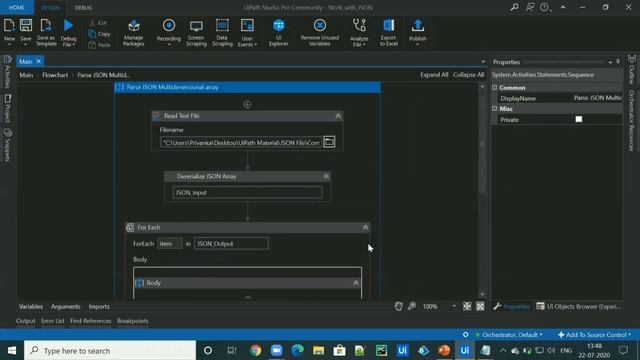Image resolution: width=640 pixels, height=360 pixels.
Task: Cut the selected activity
Action: (98, 23)
